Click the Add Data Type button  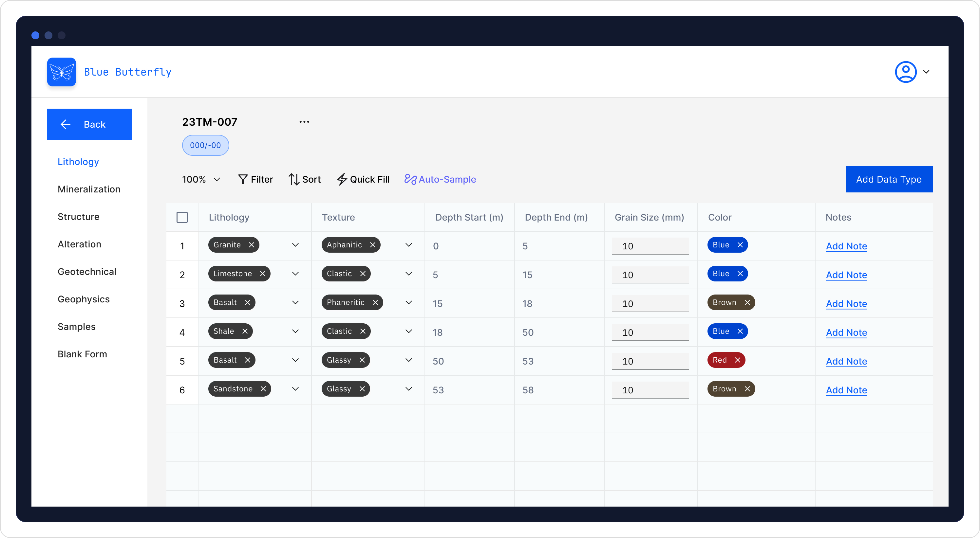tap(889, 179)
